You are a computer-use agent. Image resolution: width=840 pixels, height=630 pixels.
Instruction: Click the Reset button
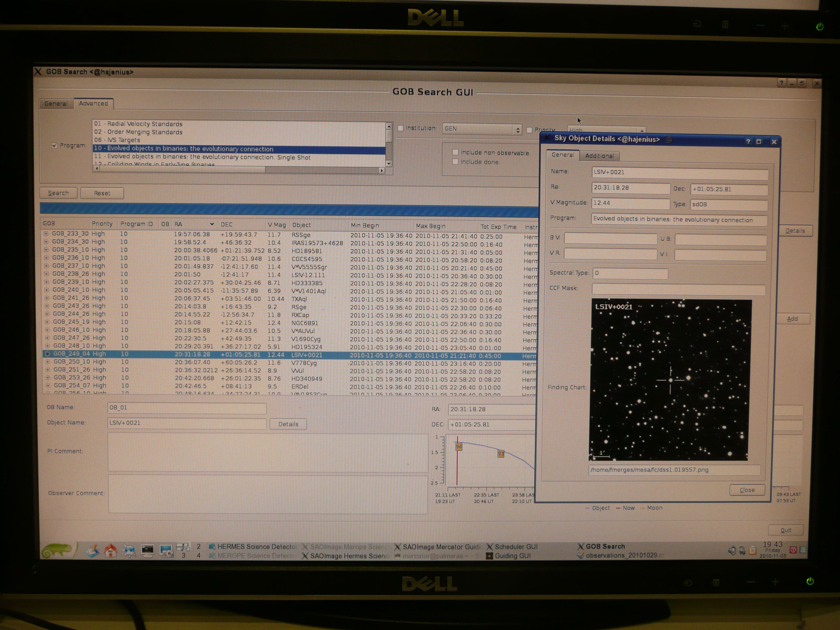point(102,193)
